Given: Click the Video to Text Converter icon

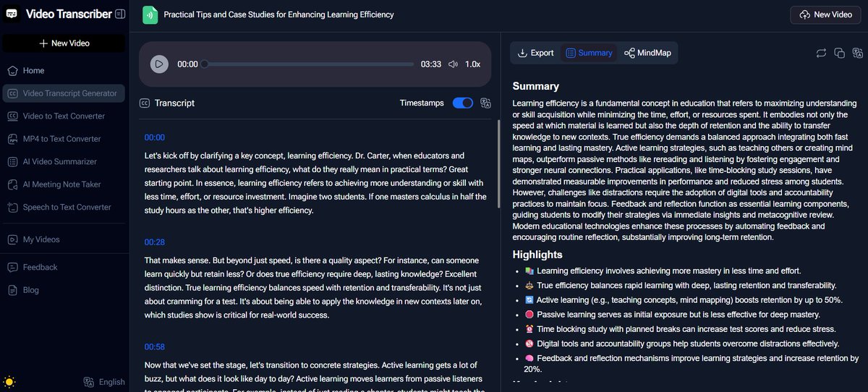Looking at the screenshot, I should pyautogui.click(x=12, y=116).
